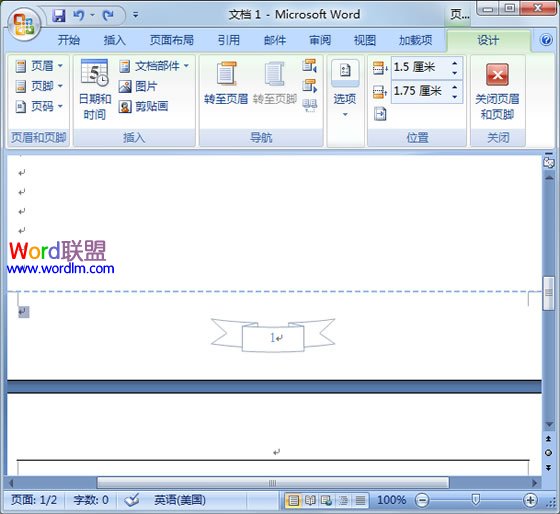The image size is (560, 514).
Task: Click the greyed 转至页脚 button
Action: tap(275, 83)
